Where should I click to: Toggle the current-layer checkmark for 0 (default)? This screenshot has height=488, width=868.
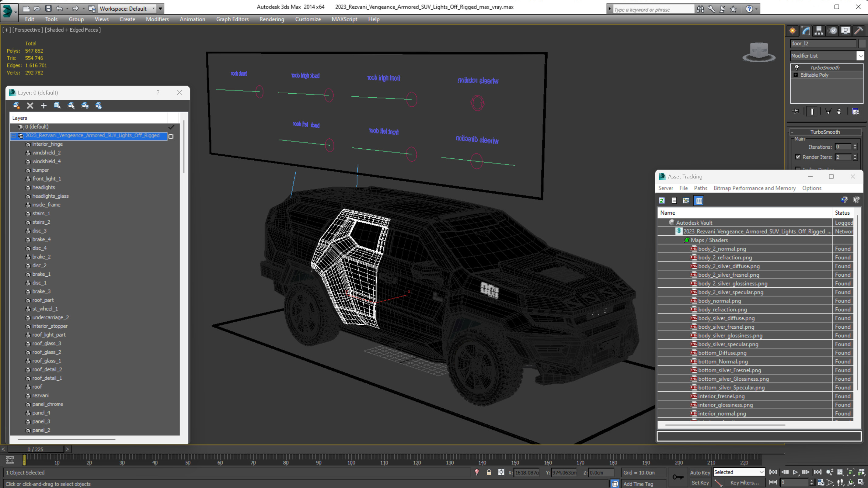point(171,127)
